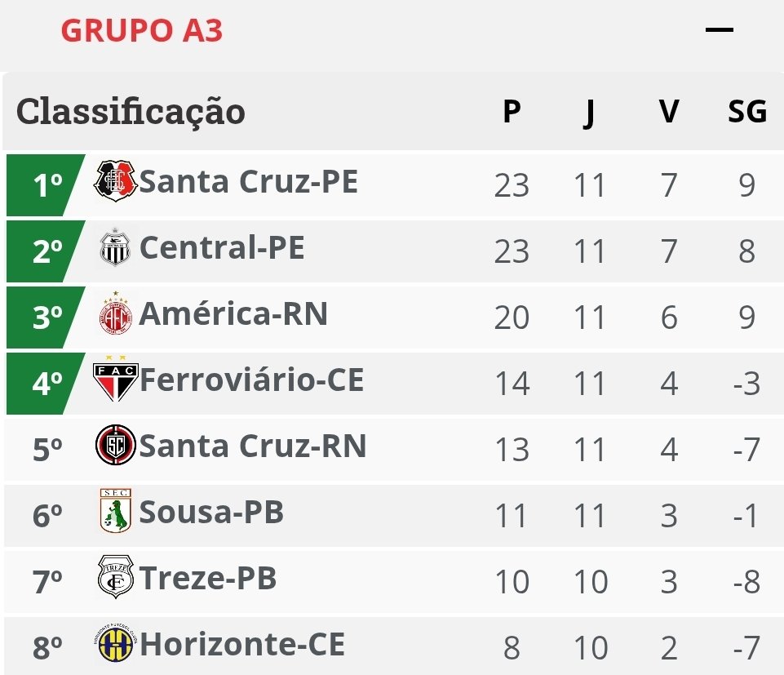Image resolution: width=784 pixels, height=675 pixels.
Task: Click the América-RN club crest
Action: click(116, 313)
